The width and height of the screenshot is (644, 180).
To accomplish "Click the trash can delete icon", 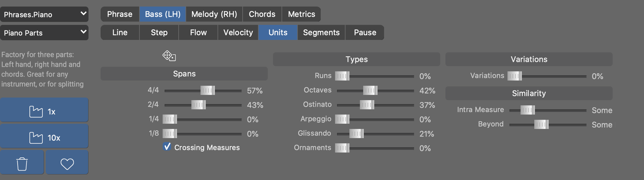I will click(22, 164).
